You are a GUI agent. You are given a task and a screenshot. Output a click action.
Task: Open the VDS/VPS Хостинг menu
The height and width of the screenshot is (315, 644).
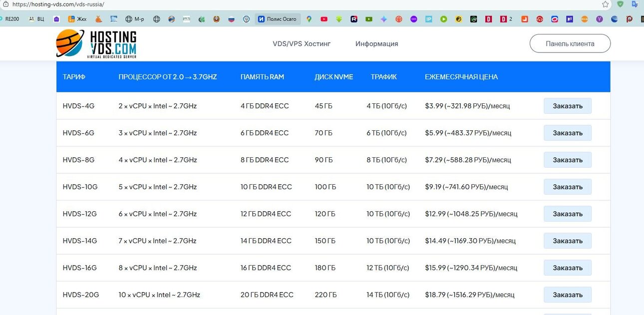pyautogui.click(x=302, y=43)
